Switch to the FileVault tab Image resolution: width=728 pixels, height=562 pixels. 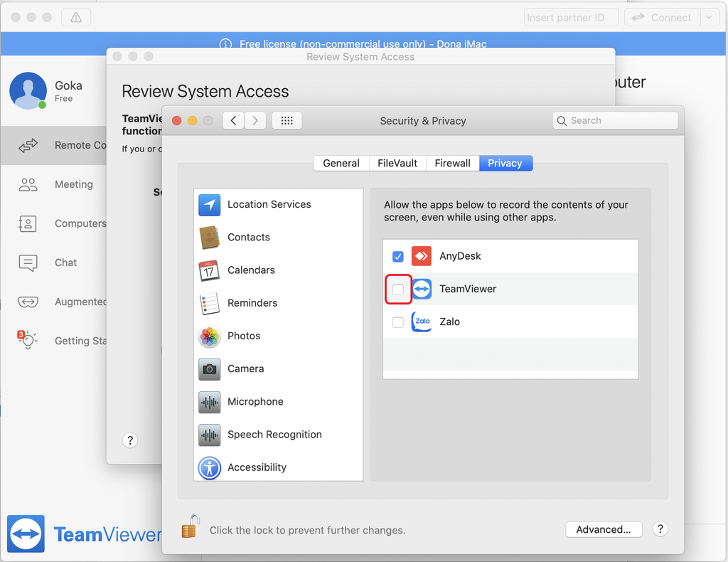pyautogui.click(x=397, y=164)
